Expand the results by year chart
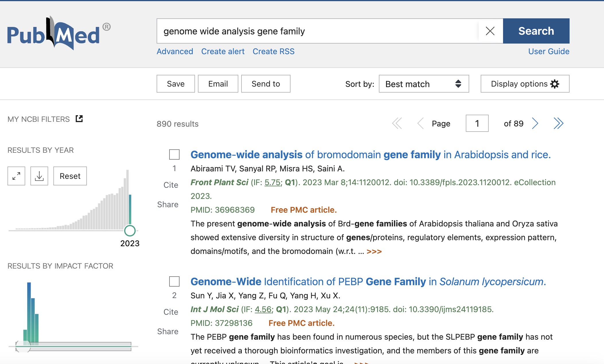Image resolution: width=604 pixels, height=364 pixels. tap(16, 176)
